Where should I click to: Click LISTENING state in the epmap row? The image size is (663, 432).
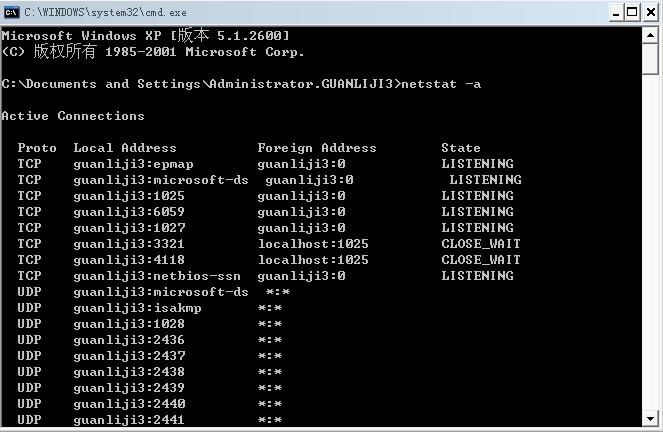(477, 164)
